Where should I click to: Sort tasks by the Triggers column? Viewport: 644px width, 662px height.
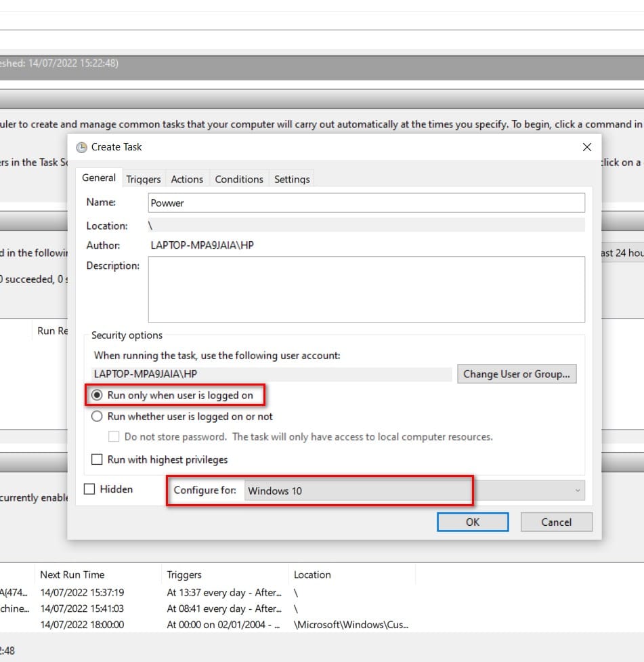tap(225, 575)
